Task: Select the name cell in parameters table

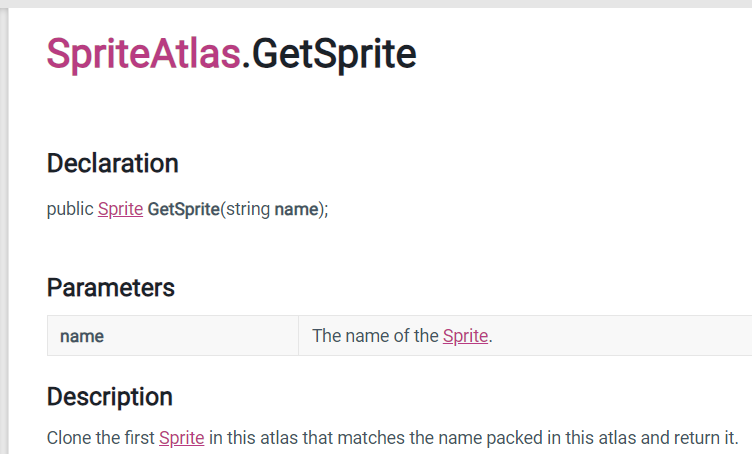Action: point(82,336)
